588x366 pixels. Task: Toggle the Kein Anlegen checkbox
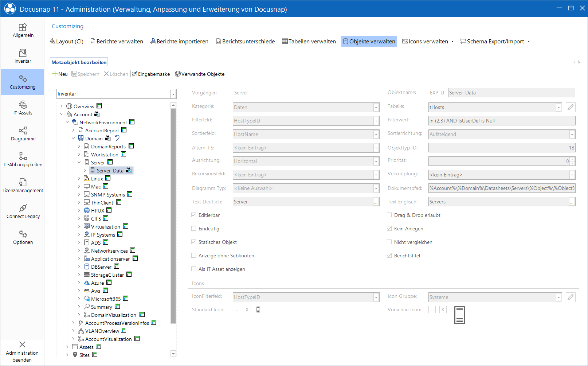[389, 229]
